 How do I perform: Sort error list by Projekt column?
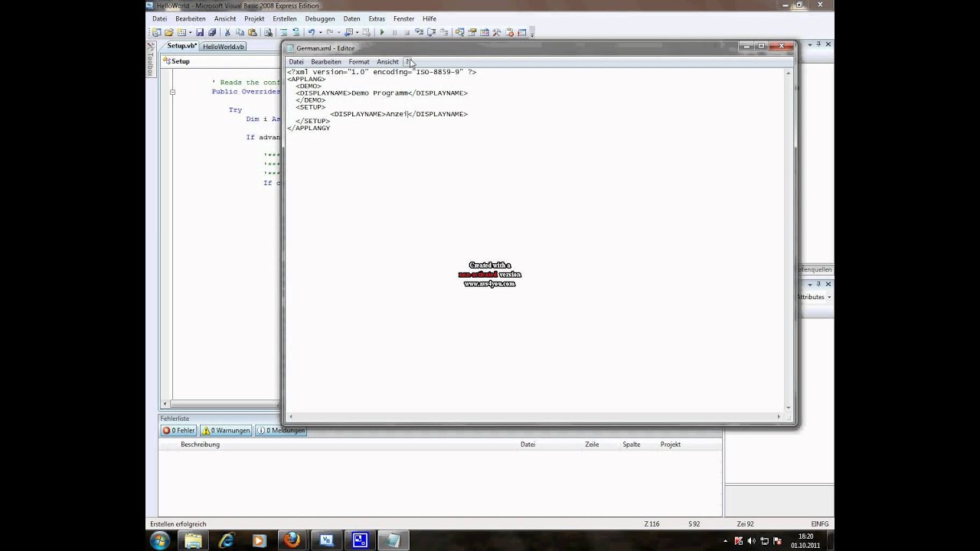tap(671, 445)
